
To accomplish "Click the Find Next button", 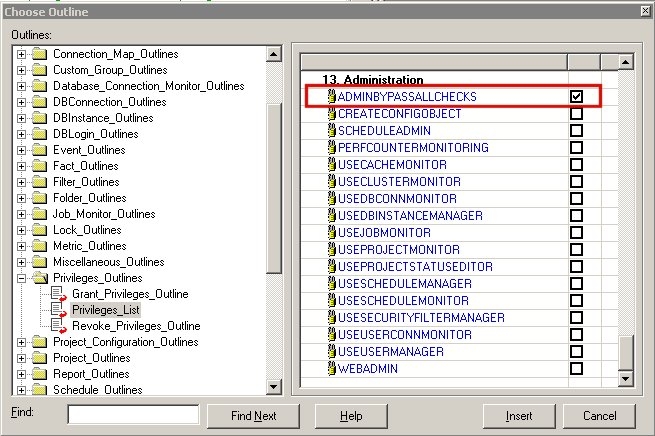I will coord(253,415).
